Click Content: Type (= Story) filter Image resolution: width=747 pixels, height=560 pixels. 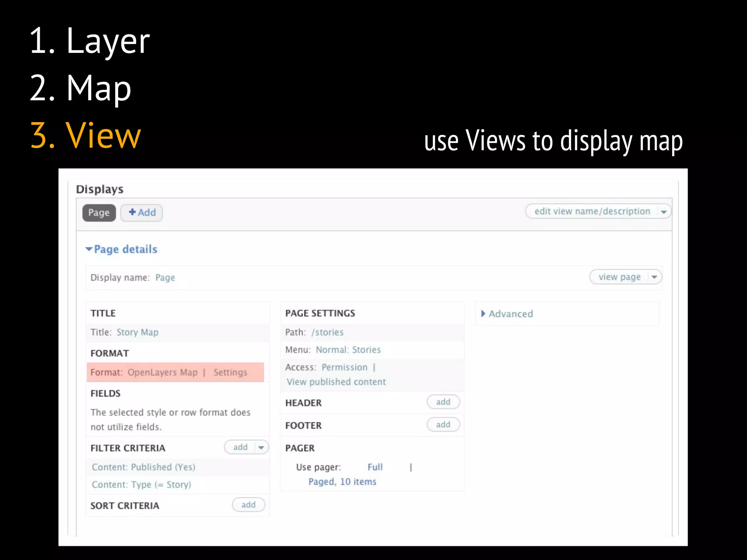(142, 485)
